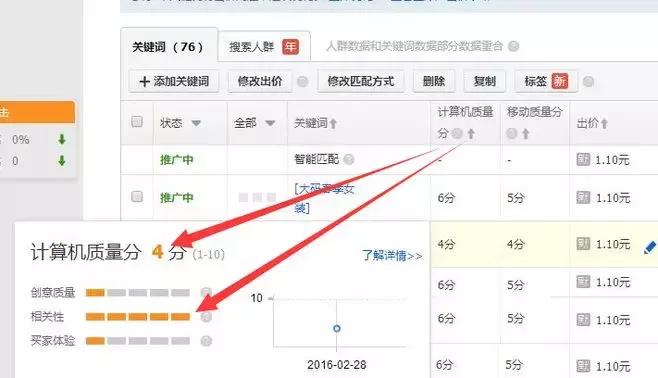Click the 相关性 score bar
This screenshot has height=378, width=658.
click(x=138, y=317)
